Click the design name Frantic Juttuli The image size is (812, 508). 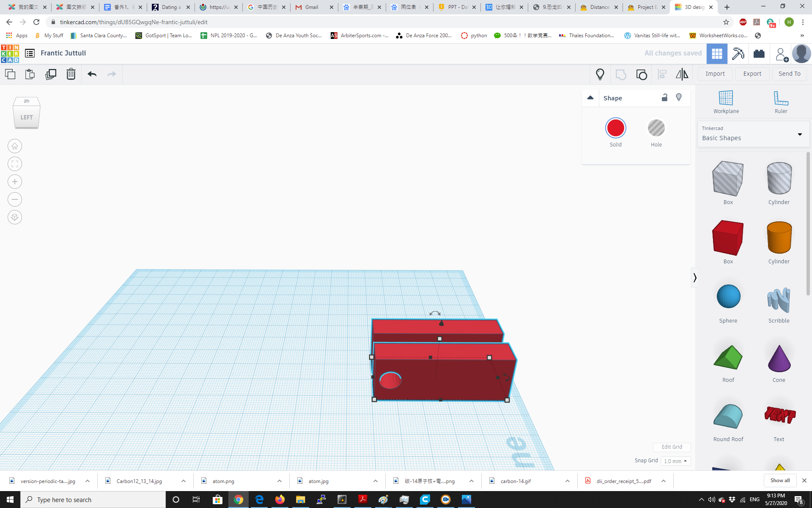(x=63, y=53)
